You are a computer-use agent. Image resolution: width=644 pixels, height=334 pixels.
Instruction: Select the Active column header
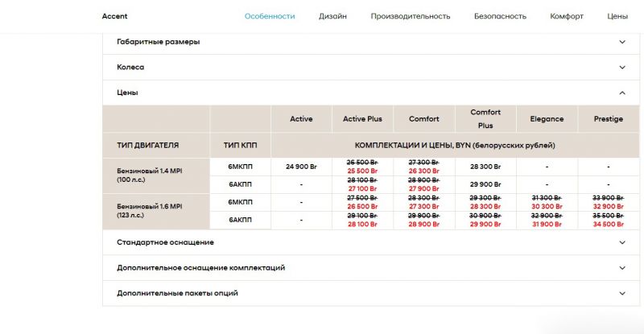coord(301,119)
